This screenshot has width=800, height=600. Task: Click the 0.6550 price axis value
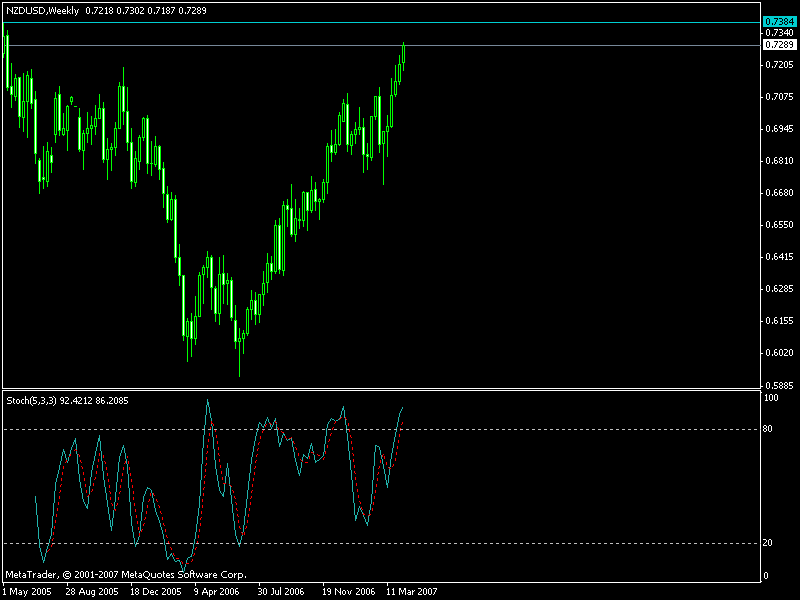(780, 225)
